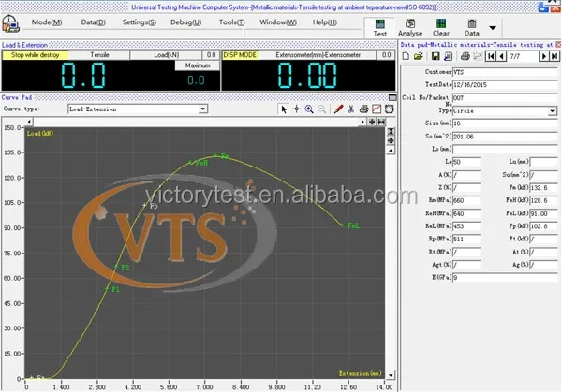
Task: Click the Maximum button
Action: (198, 65)
